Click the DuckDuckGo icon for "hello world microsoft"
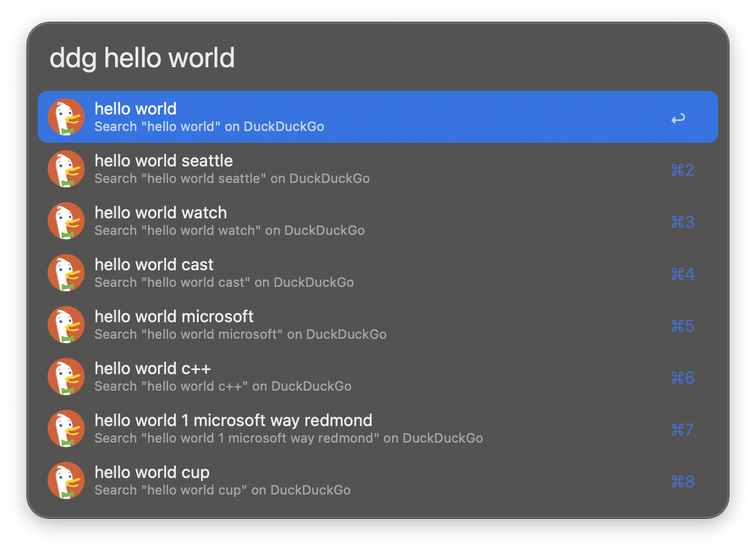756x550 pixels. tap(66, 325)
